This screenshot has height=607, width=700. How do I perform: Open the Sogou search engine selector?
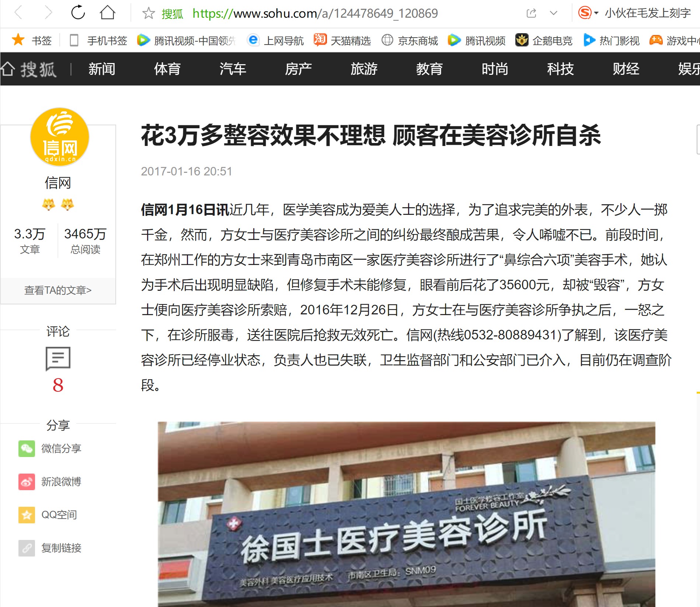[588, 13]
